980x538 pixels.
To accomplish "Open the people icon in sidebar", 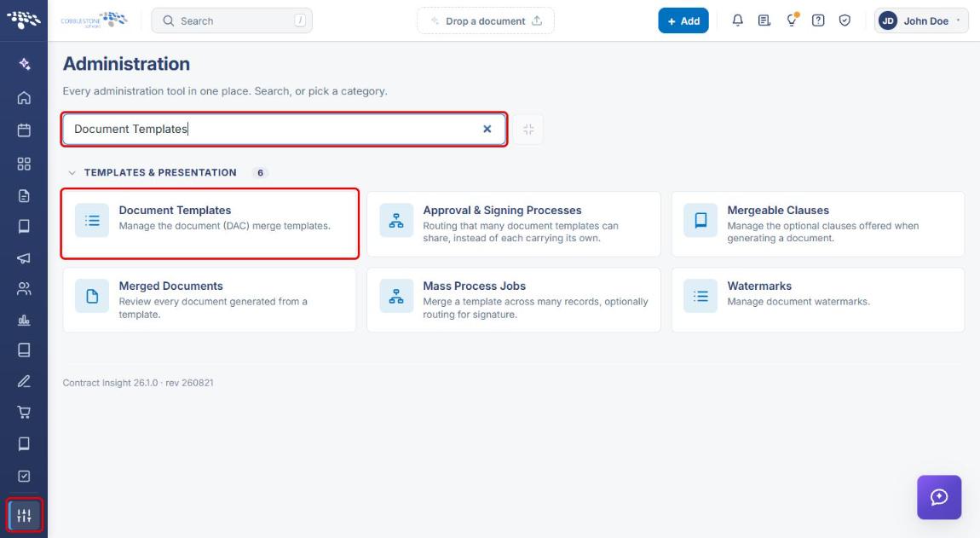I will pos(24,288).
